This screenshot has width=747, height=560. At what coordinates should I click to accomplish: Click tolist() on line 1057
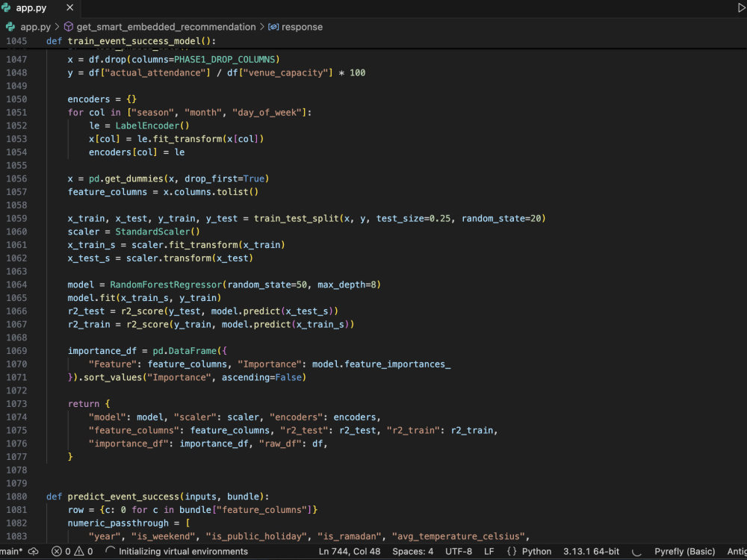[238, 192]
